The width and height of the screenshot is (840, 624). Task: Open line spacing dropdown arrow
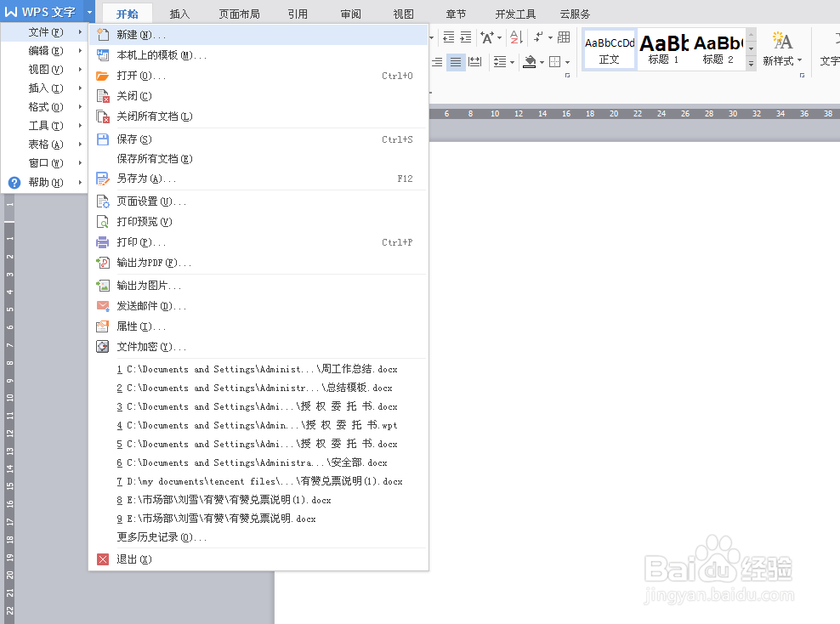[x=512, y=63]
